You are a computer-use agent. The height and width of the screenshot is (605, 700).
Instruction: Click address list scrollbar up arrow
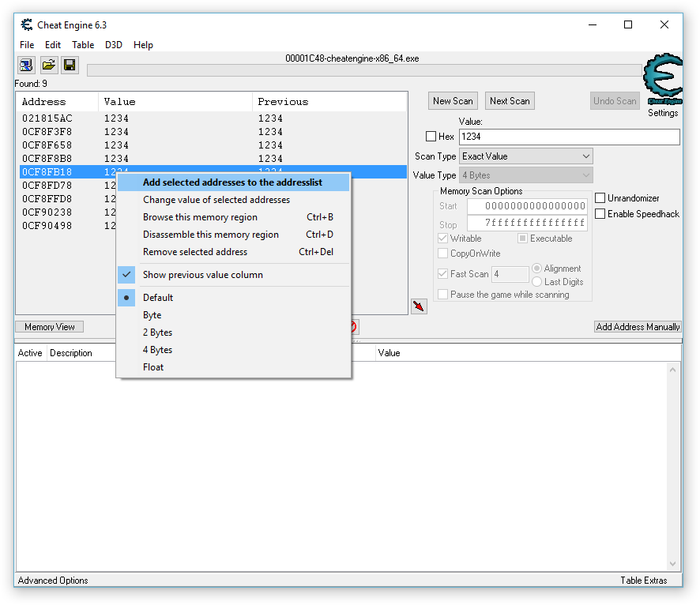673,370
